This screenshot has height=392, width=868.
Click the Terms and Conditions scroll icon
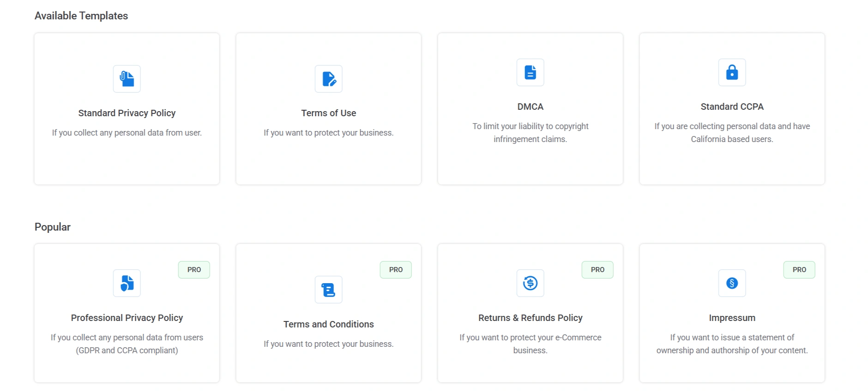point(328,290)
